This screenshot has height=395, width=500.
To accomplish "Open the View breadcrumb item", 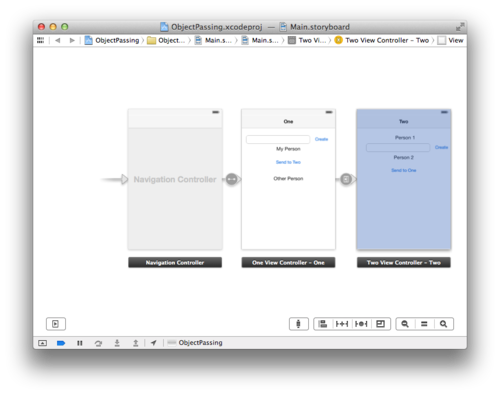I will (451, 40).
